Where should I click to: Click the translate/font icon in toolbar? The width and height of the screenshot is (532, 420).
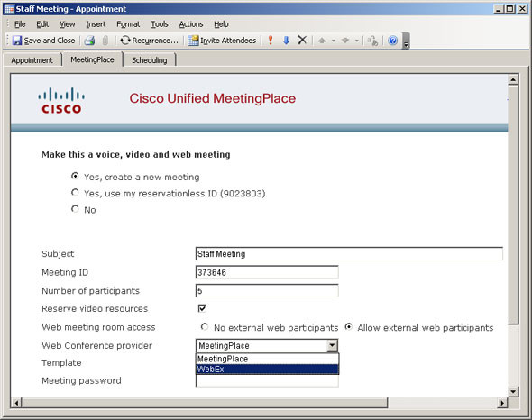click(372, 41)
